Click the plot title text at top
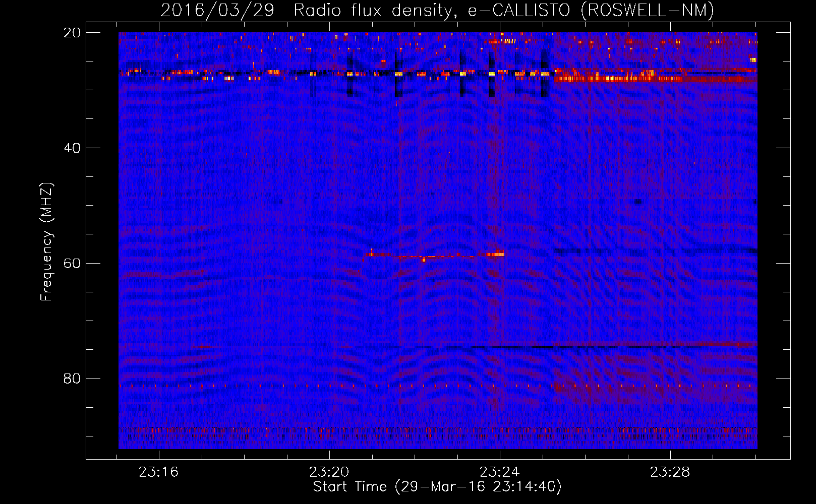This screenshot has height=504, width=816. coord(437,10)
